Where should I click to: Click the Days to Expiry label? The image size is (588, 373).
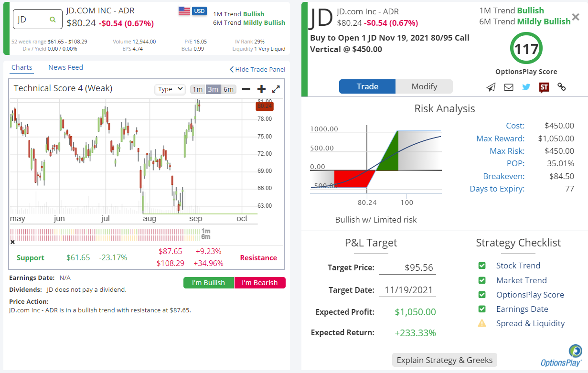click(x=497, y=189)
